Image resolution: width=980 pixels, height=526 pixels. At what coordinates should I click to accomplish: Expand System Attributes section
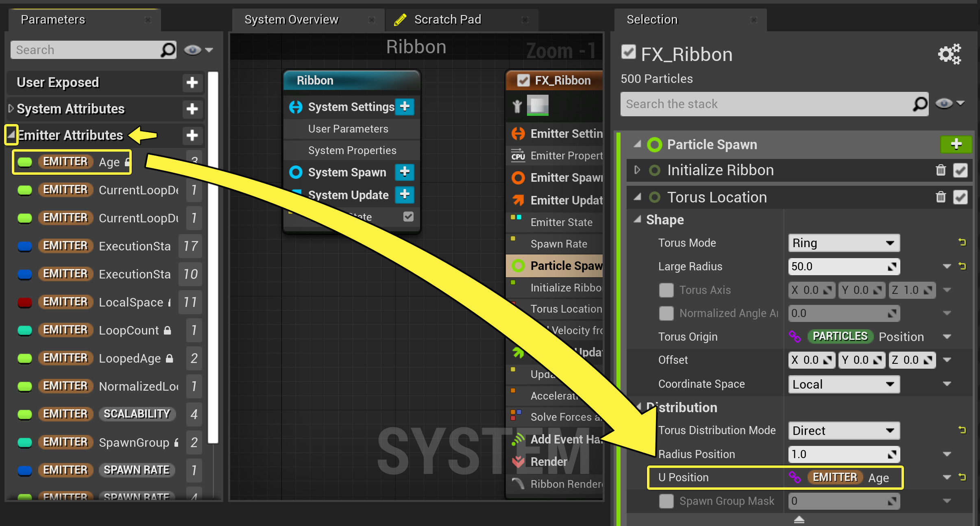11,109
